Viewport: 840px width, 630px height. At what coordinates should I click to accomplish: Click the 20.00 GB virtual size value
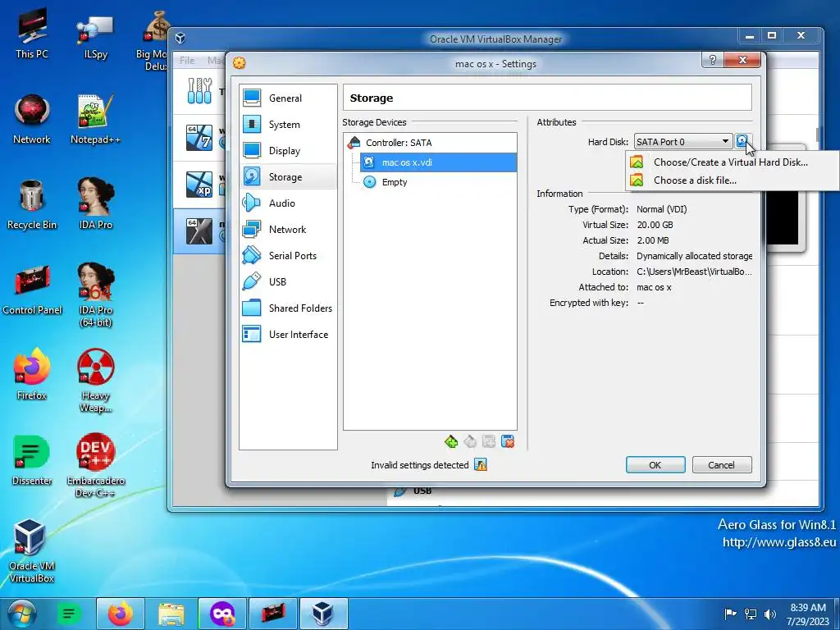pyautogui.click(x=655, y=225)
